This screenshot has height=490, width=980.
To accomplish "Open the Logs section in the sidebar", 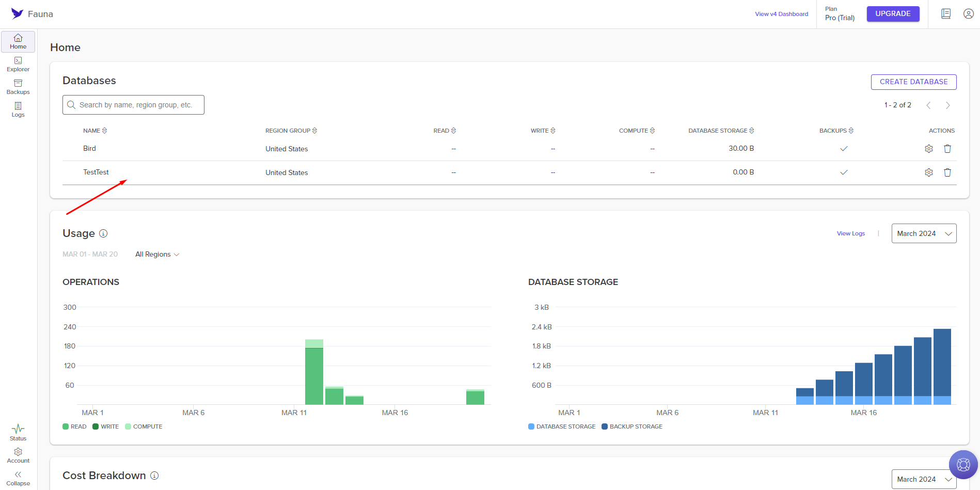I will coord(18,109).
